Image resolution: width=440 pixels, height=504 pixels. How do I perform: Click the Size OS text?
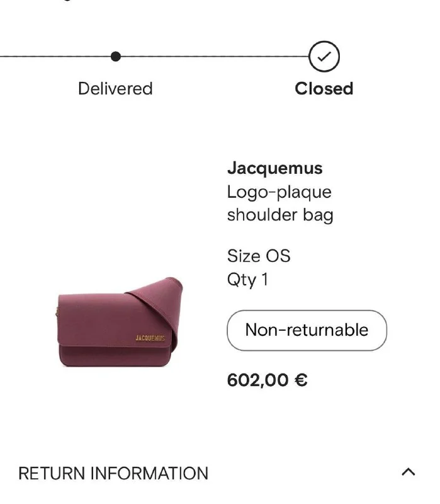click(259, 256)
